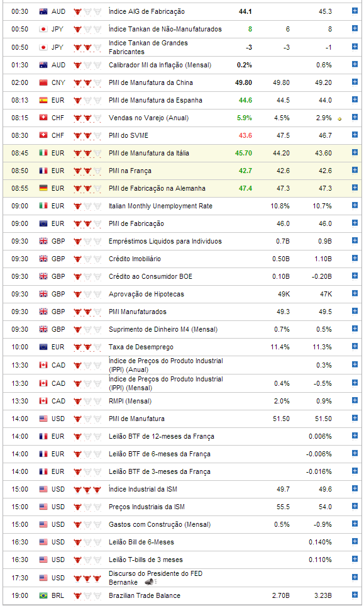
Task: Click bull icons on Calibrador MI da Inflação row
Action: click(x=87, y=65)
